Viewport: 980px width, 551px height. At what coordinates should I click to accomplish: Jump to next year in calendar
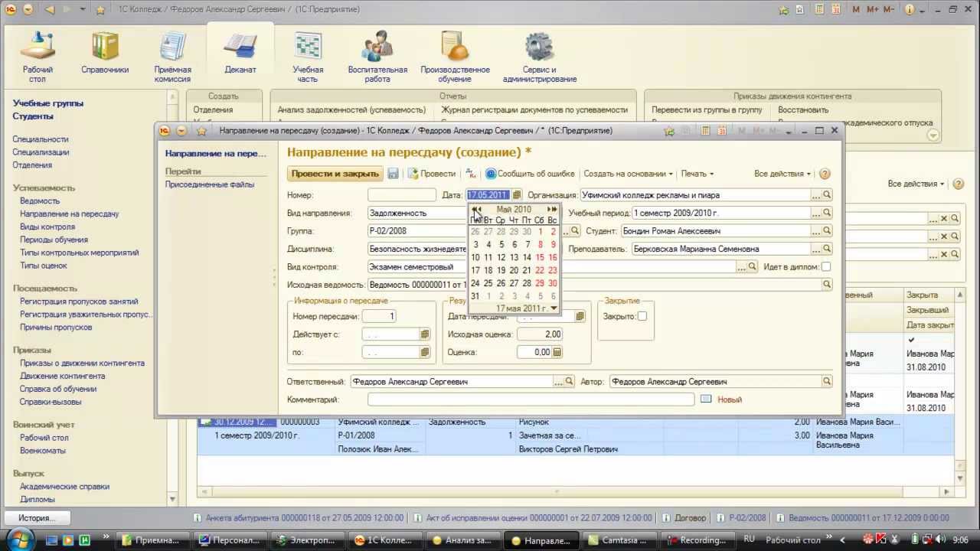tap(554, 209)
